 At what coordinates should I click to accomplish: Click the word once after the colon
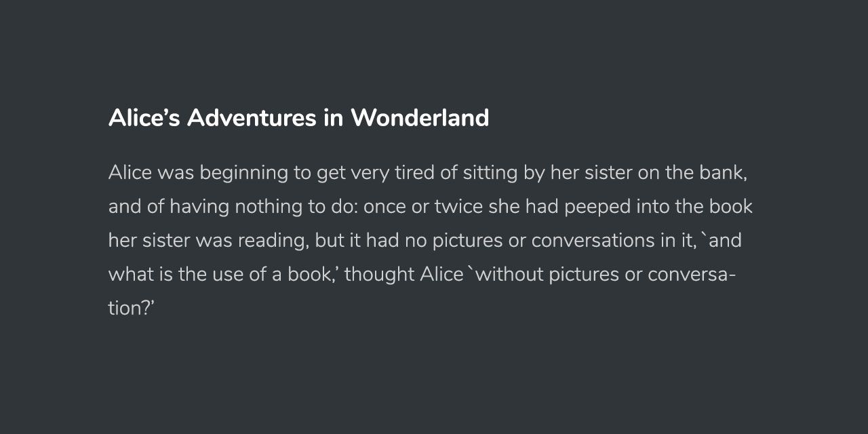click(x=385, y=207)
